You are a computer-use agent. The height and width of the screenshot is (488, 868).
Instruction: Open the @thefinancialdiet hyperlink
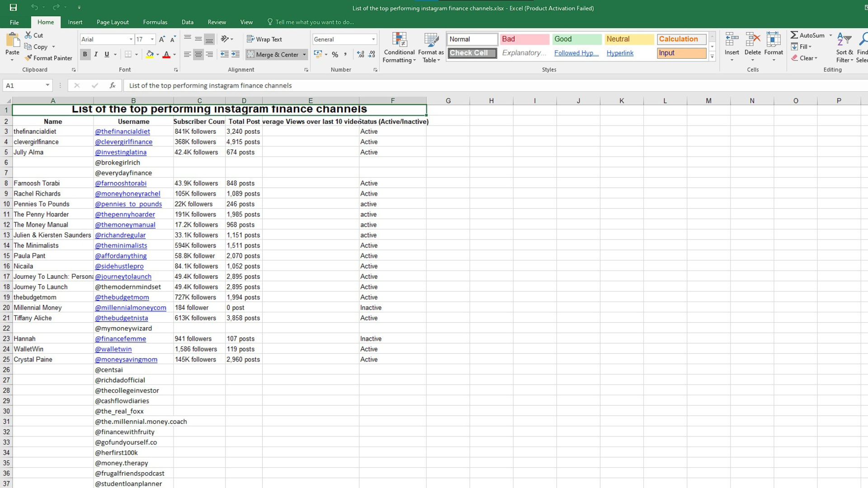(123, 131)
